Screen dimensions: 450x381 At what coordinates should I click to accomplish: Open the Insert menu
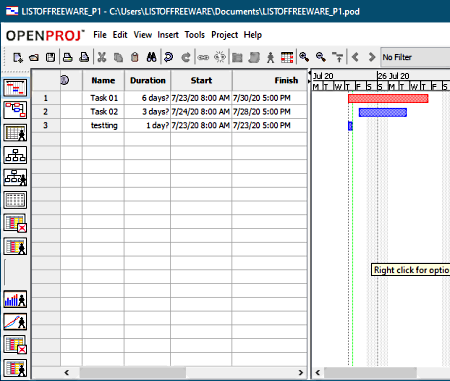coord(168,35)
